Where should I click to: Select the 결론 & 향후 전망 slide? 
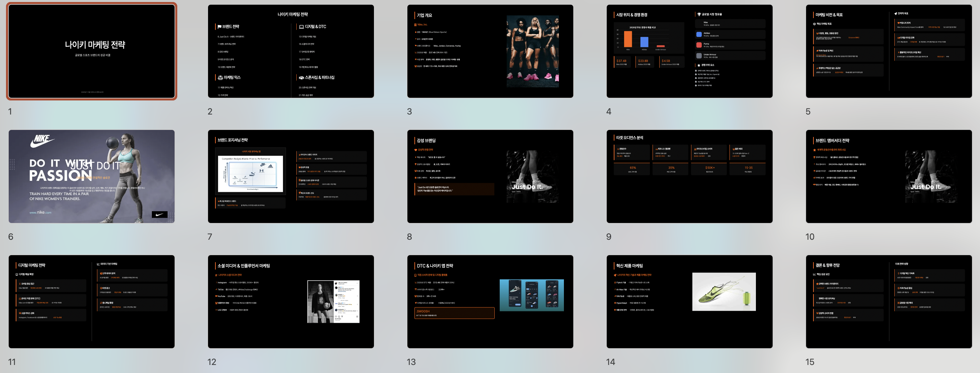tap(889, 301)
